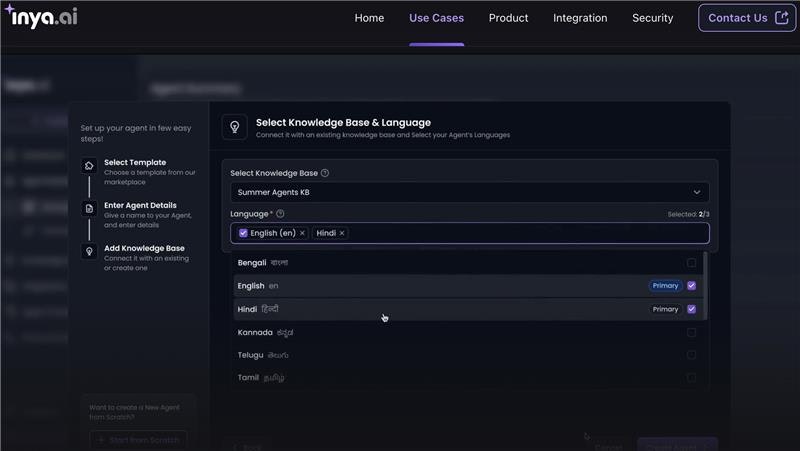Select the Bengali option text
This screenshot has width=800, height=451.
click(252, 263)
